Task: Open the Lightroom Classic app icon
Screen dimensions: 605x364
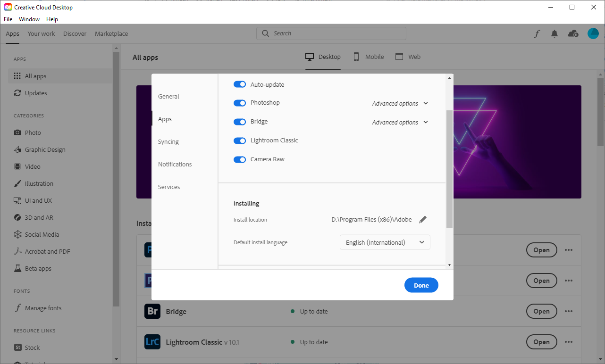Action: pos(152,342)
